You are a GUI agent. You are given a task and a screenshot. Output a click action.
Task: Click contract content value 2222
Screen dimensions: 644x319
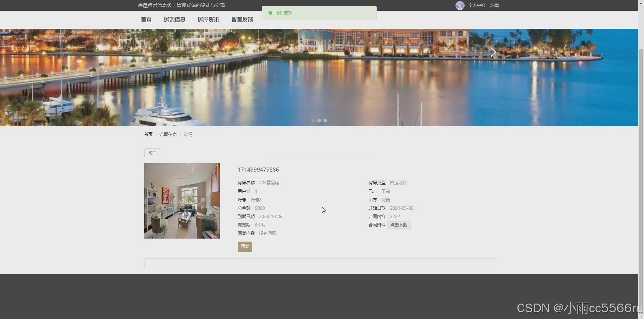click(395, 216)
